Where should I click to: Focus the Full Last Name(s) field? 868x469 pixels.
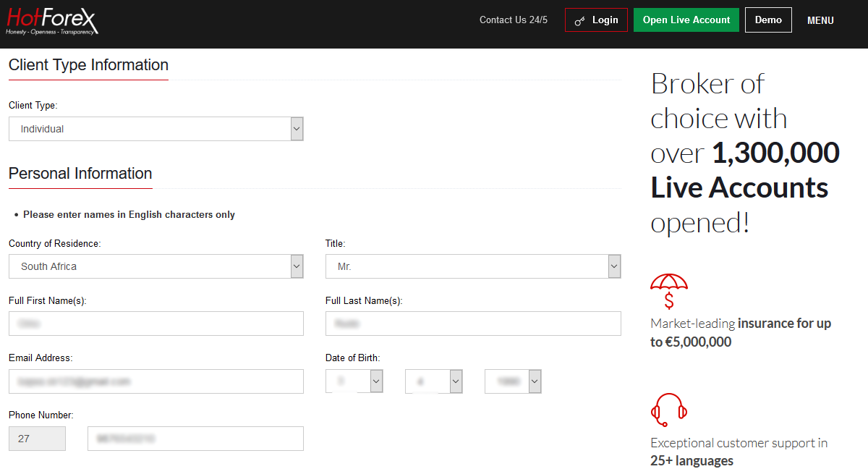pos(473,324)
